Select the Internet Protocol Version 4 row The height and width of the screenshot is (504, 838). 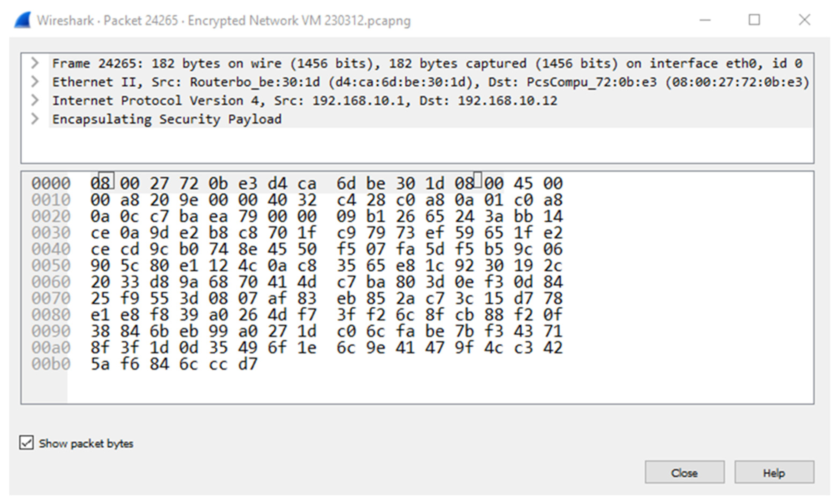[x=305, y=101]
